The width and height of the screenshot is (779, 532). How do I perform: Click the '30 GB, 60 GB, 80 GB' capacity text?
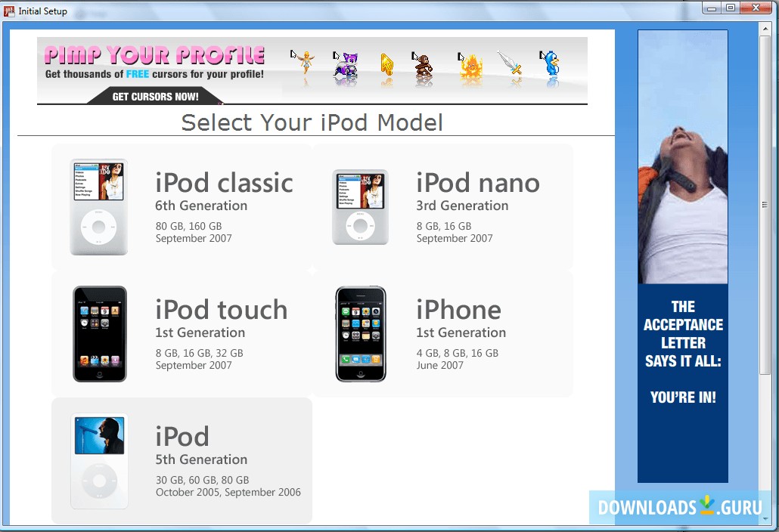[202, 481]
